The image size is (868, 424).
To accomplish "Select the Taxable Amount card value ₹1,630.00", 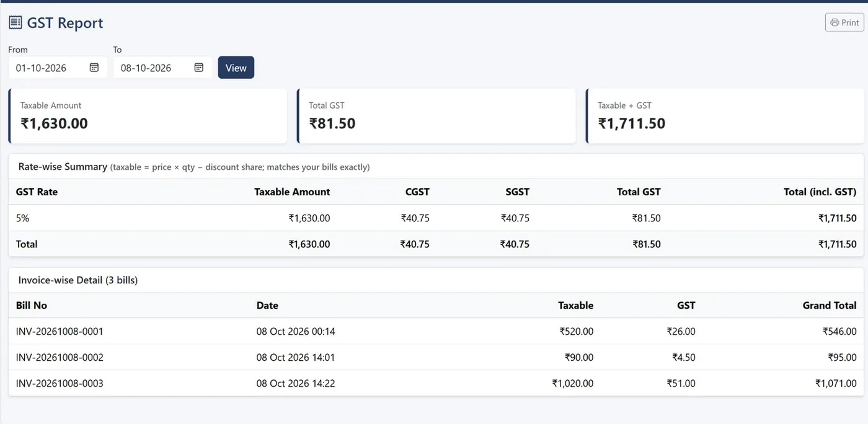I will click(54, 123).
